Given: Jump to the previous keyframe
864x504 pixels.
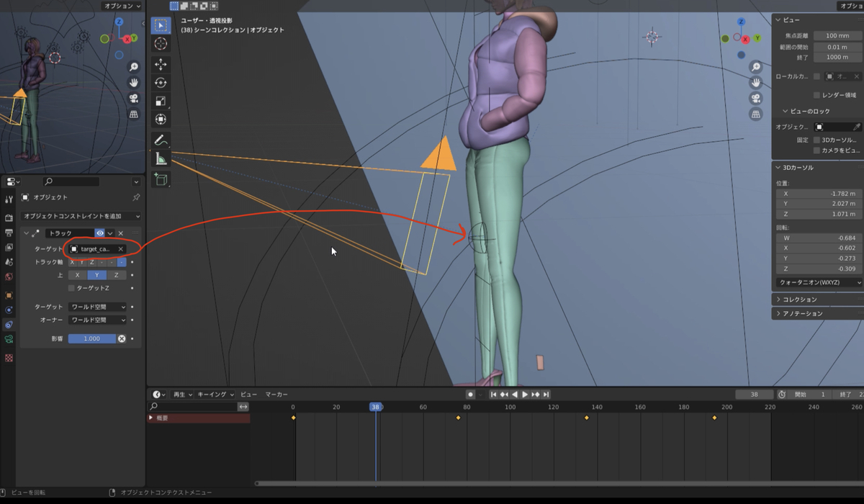Looking at the screenshot, I should coord(504,395).
